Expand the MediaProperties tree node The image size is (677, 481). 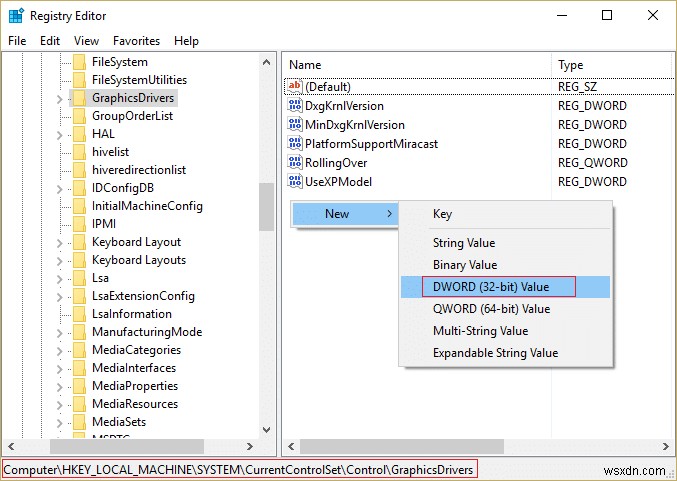click(x=60, y=387)
